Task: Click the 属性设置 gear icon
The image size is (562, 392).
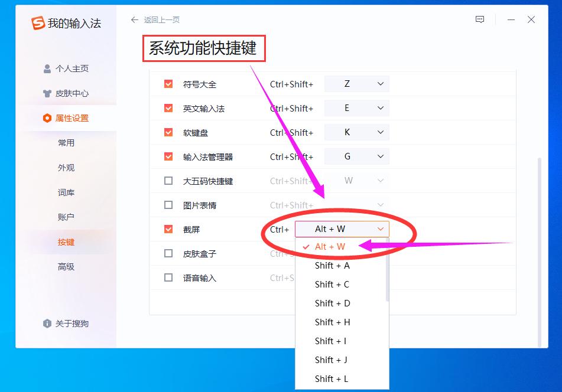Action: coord(47,117)
